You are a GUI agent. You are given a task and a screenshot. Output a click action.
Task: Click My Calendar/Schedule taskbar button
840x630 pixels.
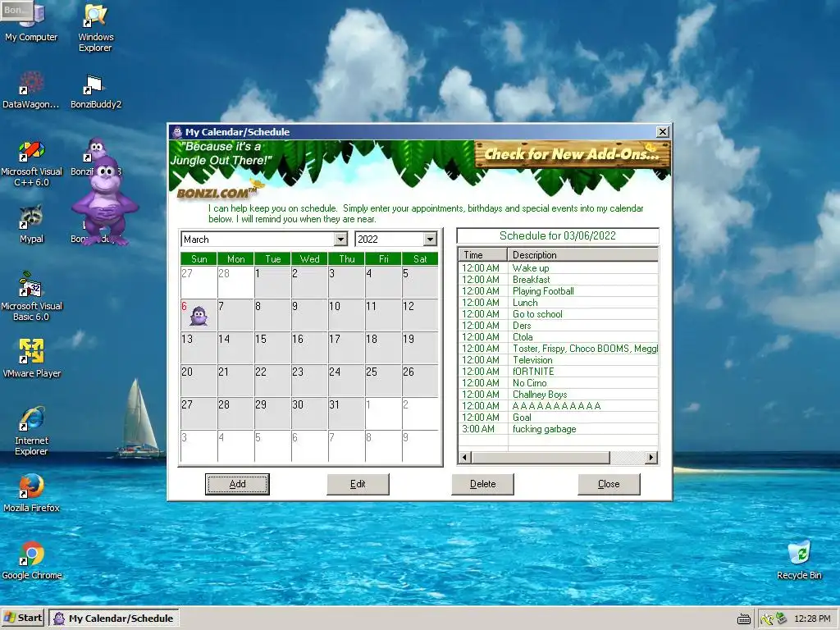pos(114,619)
